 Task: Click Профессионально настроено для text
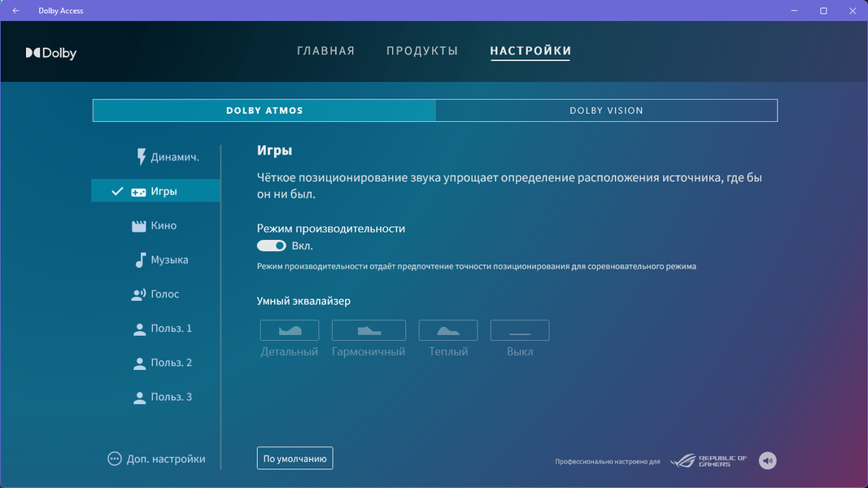pos(607,461)
